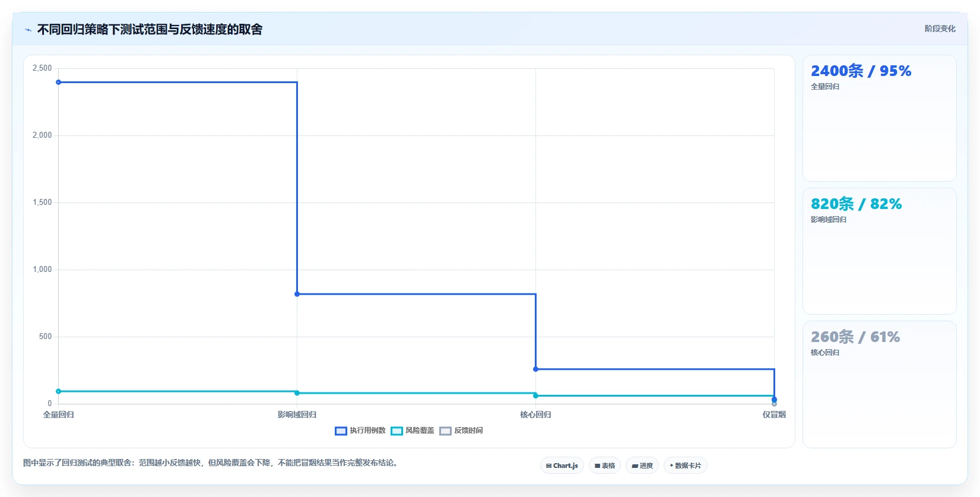Image resolution: width=980 pixels, height=497 pixels.
Task: Click the 反馈时间 legend label
Action: [468, 430]
